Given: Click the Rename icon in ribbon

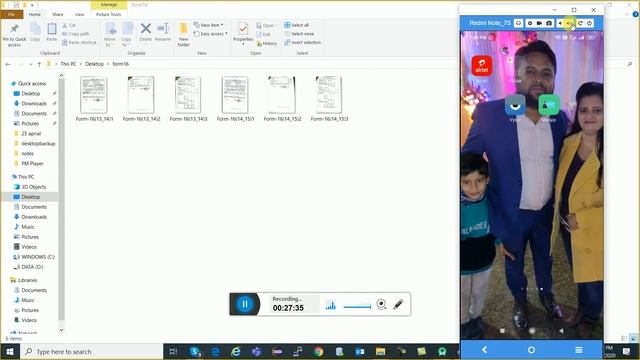Looking at the screenshot, I should pos(163,32).
